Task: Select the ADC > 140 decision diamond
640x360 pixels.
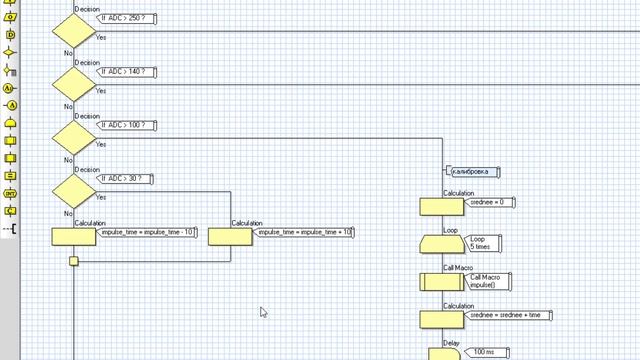Action: (73, 84)
